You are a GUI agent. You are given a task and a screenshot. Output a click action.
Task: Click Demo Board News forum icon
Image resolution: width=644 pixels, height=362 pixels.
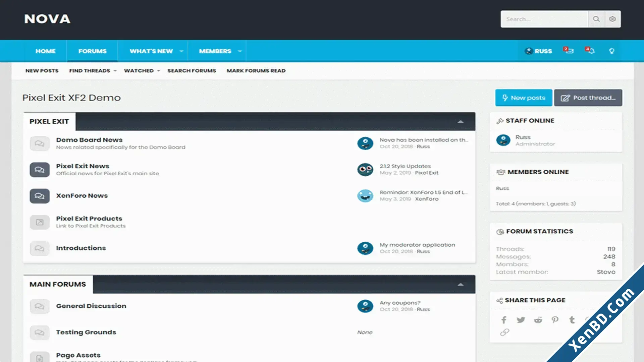40,143
